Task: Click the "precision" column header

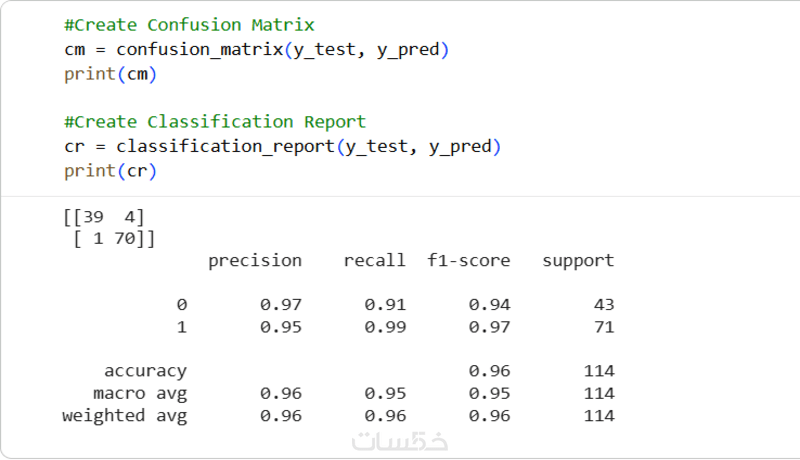Action: click(x=254, y=261)
